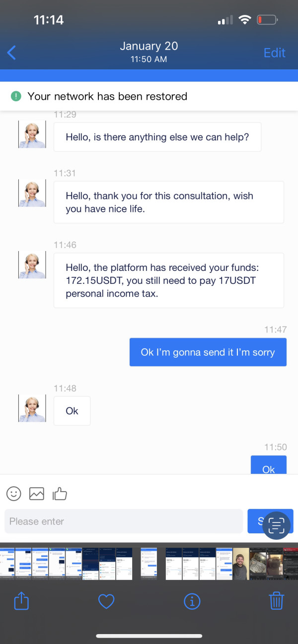Tap the agent's "Ok" reply bubble

pyautogui.click(x=72, y=411)
